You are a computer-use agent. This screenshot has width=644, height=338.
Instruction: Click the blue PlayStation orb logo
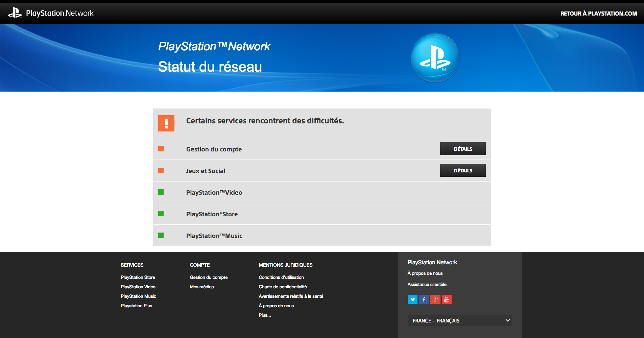(435, 58)
